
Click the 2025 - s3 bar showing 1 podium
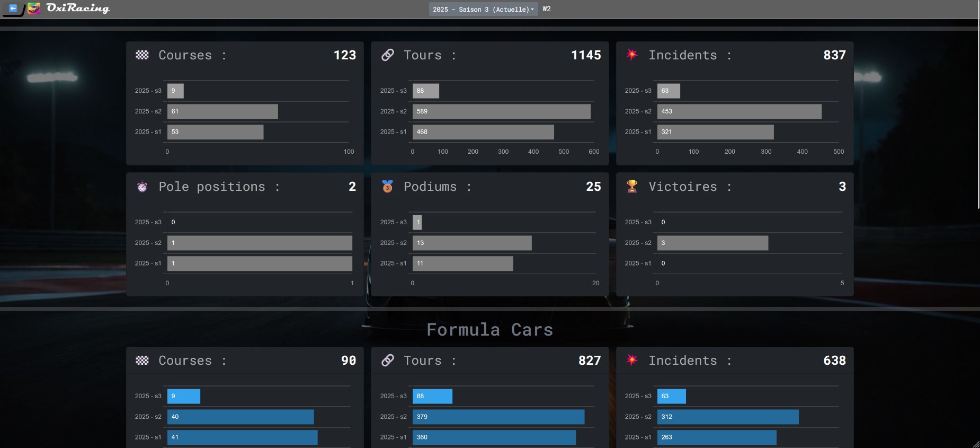click(x=417, y=222)
